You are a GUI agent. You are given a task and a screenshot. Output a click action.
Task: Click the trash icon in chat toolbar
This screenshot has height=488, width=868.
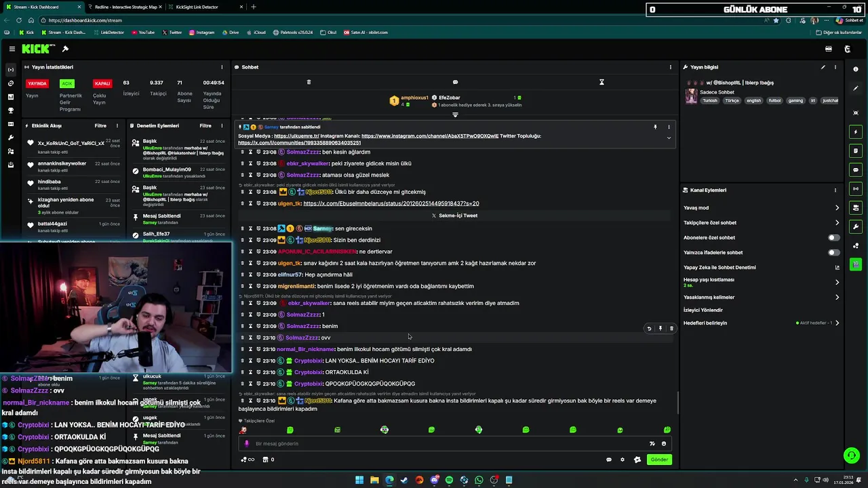click(x=309, y=82)
